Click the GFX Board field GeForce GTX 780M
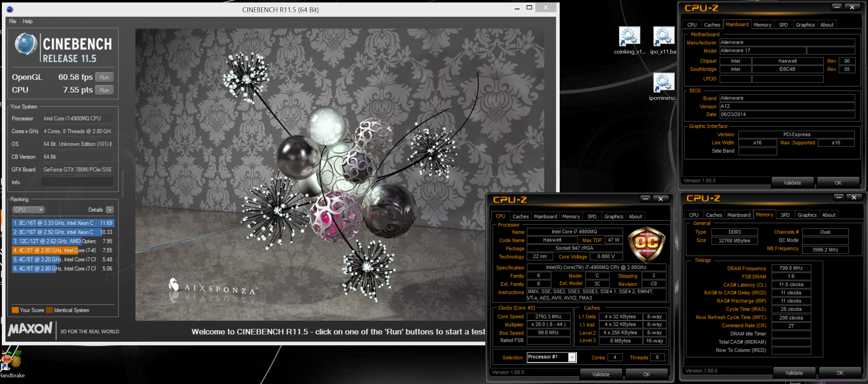 click(x=78, y=169)
